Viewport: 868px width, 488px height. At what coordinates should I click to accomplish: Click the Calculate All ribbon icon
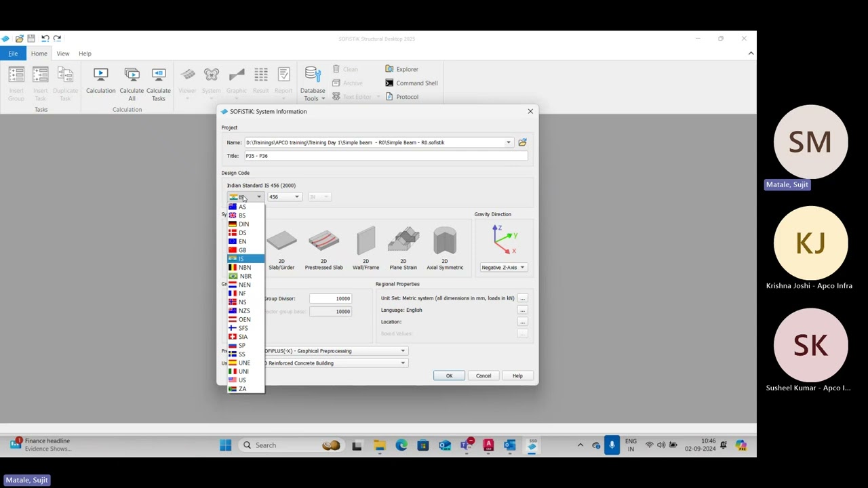point(132,85)
